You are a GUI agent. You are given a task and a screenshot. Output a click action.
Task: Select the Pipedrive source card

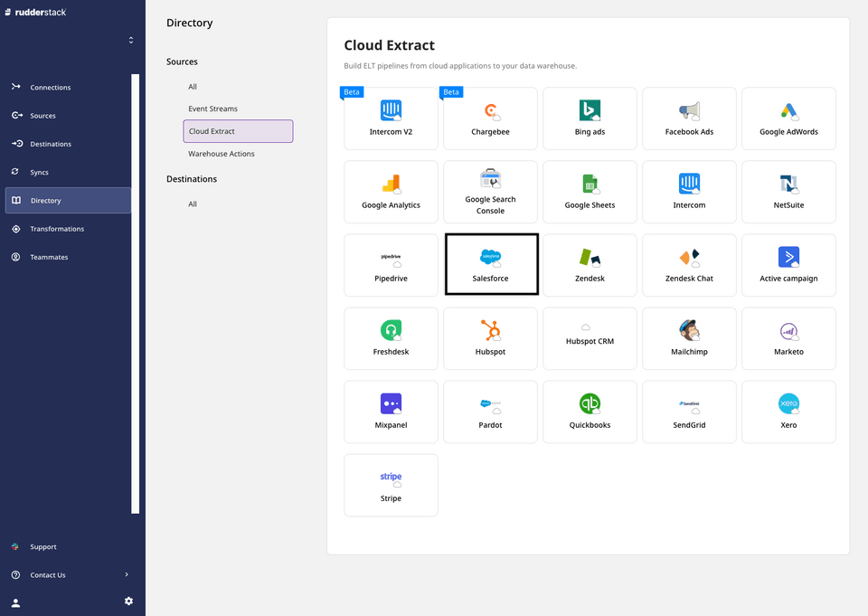[x=391, y=265]
